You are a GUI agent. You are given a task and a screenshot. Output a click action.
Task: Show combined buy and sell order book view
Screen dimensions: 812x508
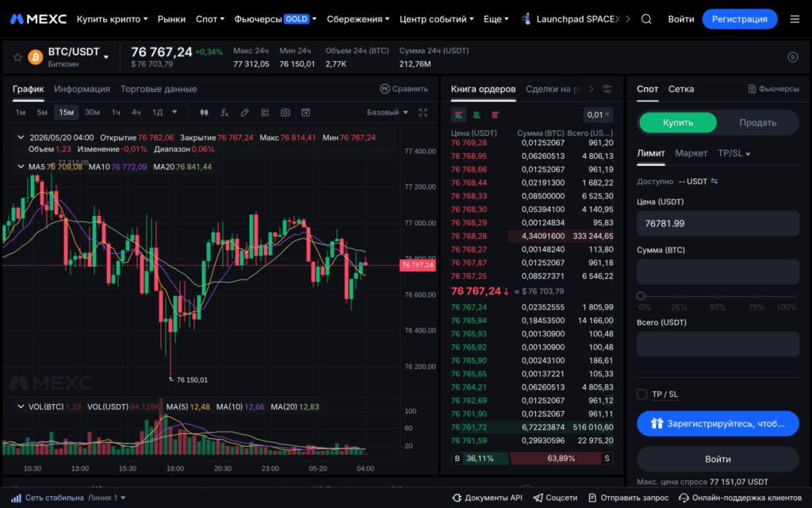458,115
